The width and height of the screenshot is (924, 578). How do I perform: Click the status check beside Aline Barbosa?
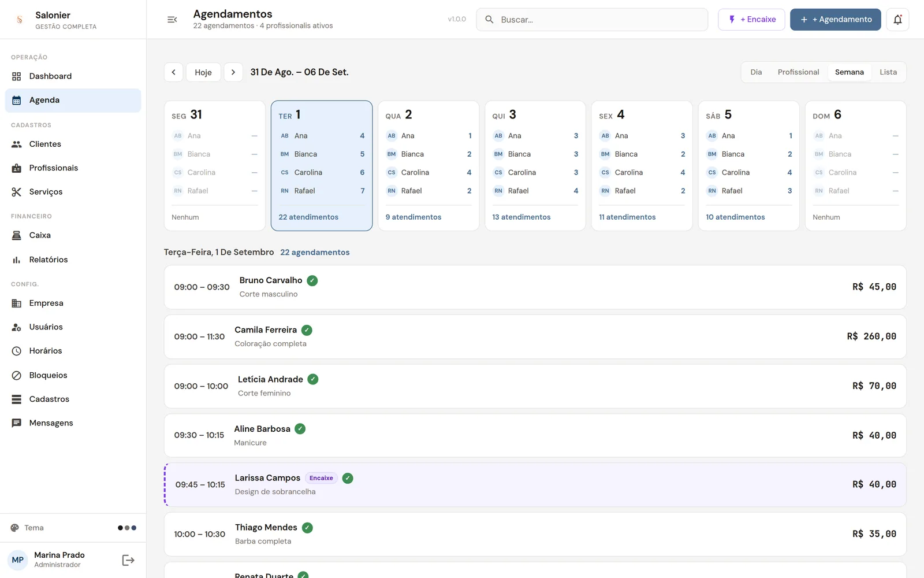point(300,429)
